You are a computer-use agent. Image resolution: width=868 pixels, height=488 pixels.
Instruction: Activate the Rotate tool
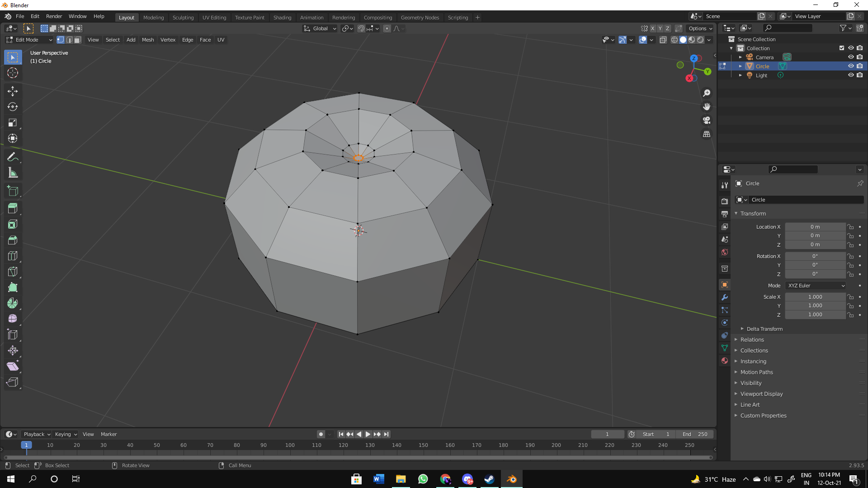(13, 107)
